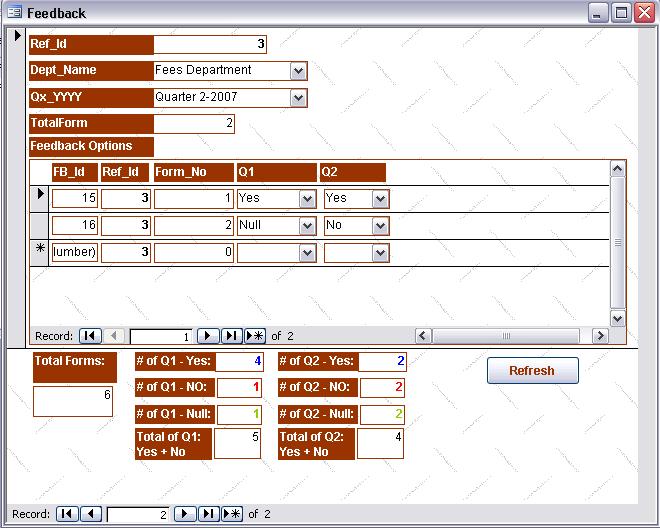This screenshot has width=660, height=529.
Task: Select row selector for FB_Id 16
Action: [x=40, y=226]
